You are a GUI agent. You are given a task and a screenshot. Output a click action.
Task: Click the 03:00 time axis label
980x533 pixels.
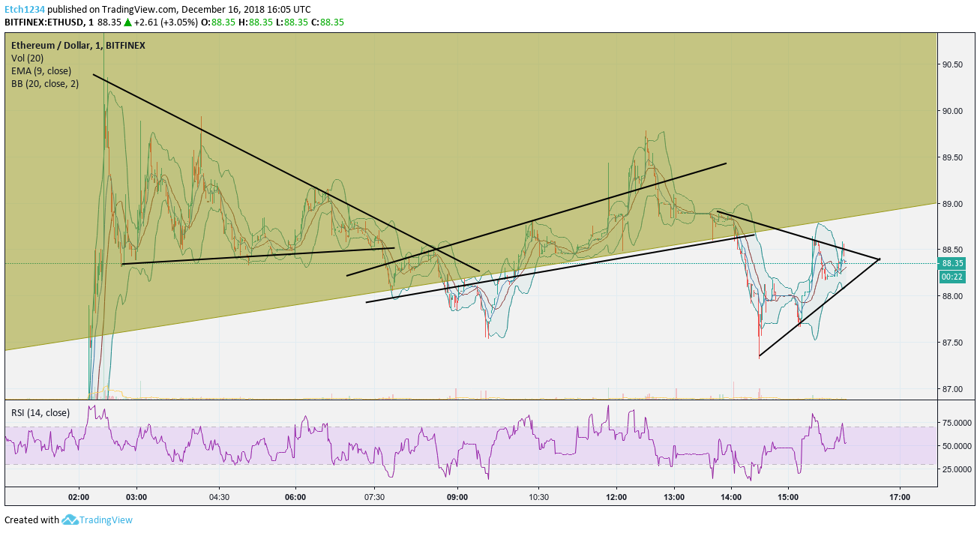tap(136, 497)
